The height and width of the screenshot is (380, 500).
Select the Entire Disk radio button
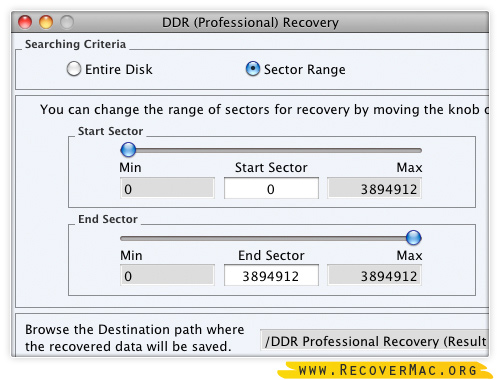[74, 69]
